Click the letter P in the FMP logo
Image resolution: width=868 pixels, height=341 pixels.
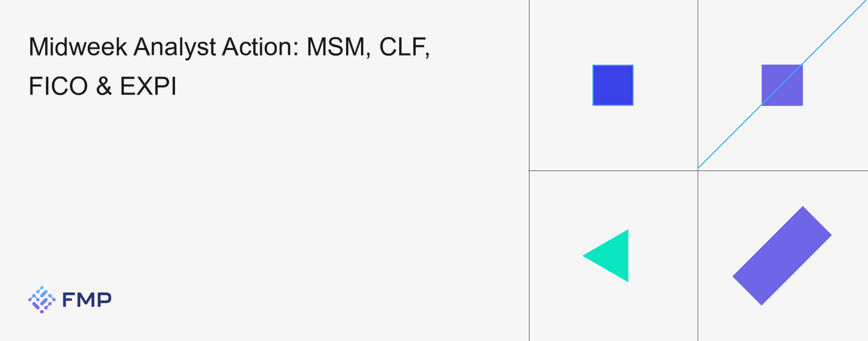105,299
